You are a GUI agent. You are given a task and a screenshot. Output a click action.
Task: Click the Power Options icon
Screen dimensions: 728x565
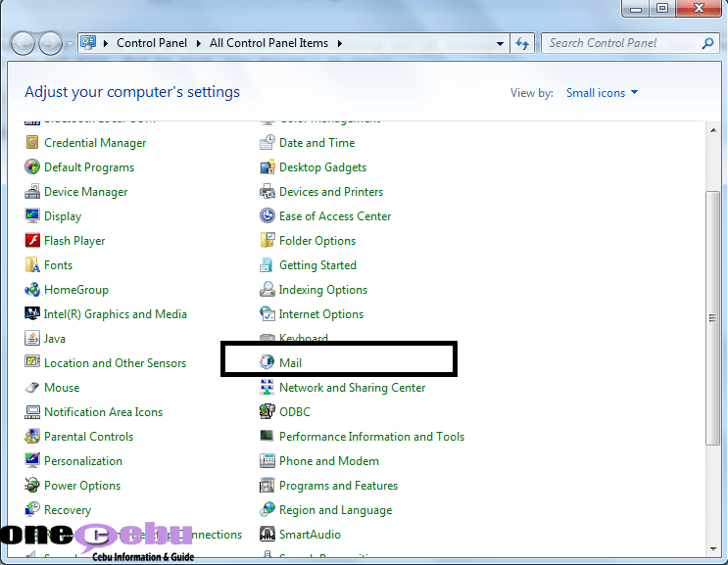(32, 486)
